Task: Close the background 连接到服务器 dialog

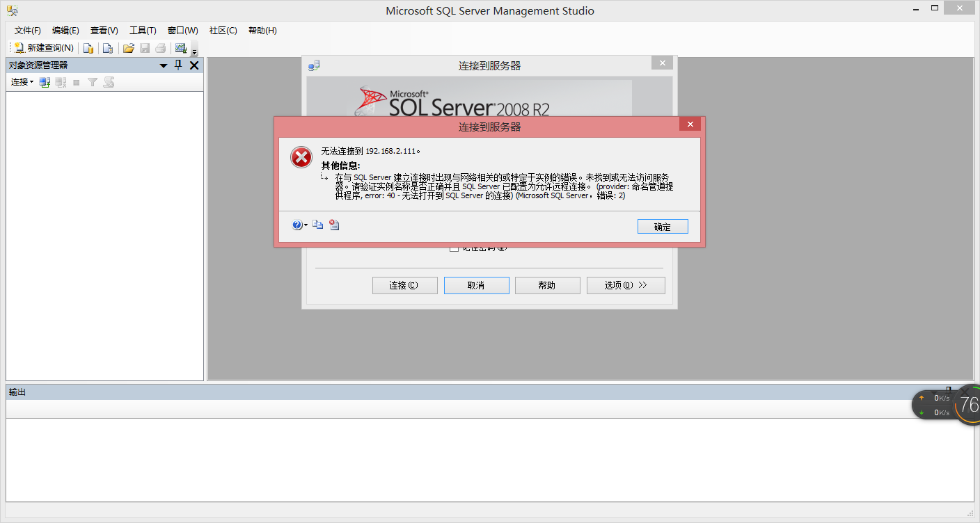Action: 662,63
